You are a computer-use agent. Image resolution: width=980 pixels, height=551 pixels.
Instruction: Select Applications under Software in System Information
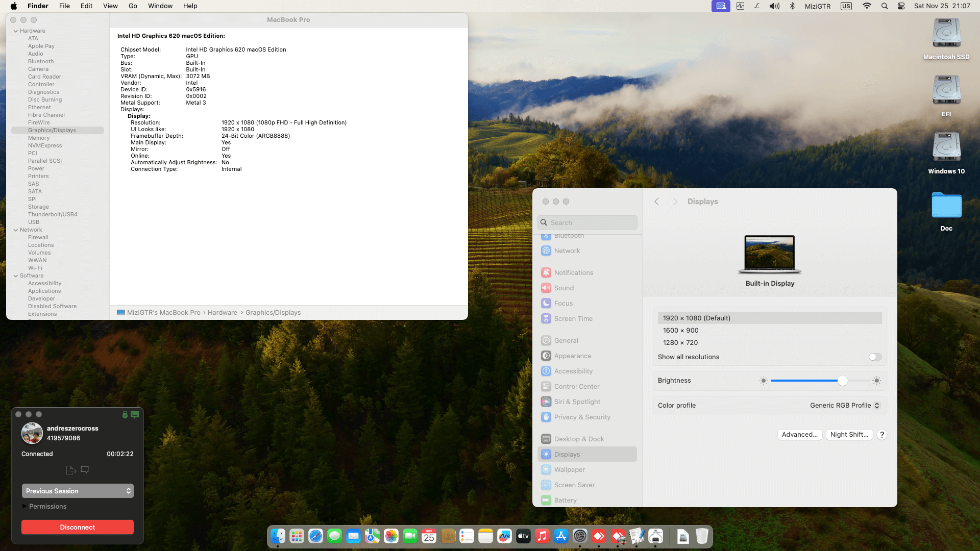pyautogui.click(x=44, y=291)
